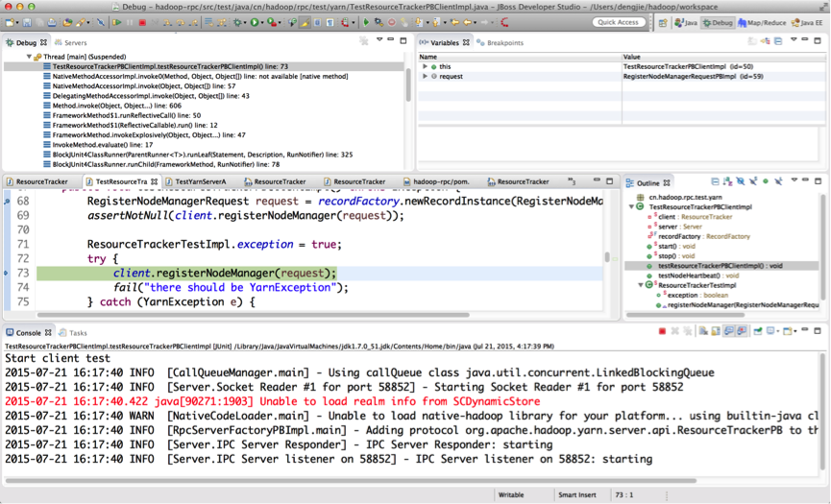Viewport: 831px width, 504px height.
Task: Click the Step Return toolbar icon
Action: (193, 22)
